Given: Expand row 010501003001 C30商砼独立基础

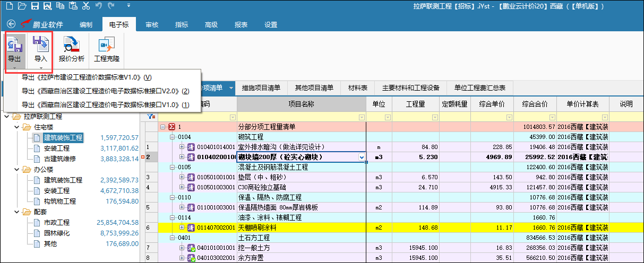Looking at the screenshot, I should coord(182,187).
